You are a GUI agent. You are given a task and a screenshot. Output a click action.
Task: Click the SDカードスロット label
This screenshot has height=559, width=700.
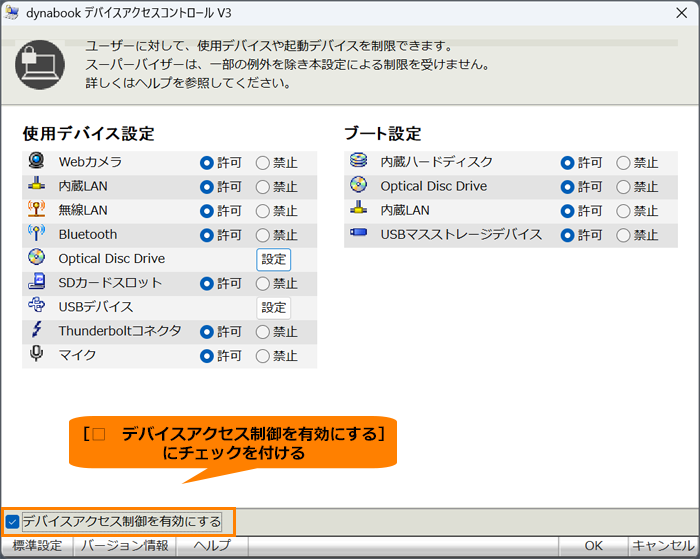tap(110, 283)
